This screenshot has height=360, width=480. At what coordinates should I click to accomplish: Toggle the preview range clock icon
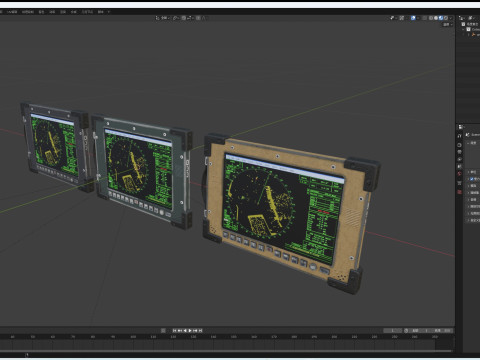click(x=406, y=331)
